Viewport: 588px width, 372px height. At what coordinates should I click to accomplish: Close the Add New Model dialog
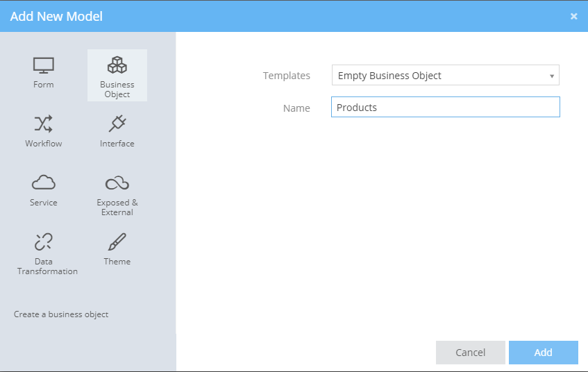coord(573,16)
